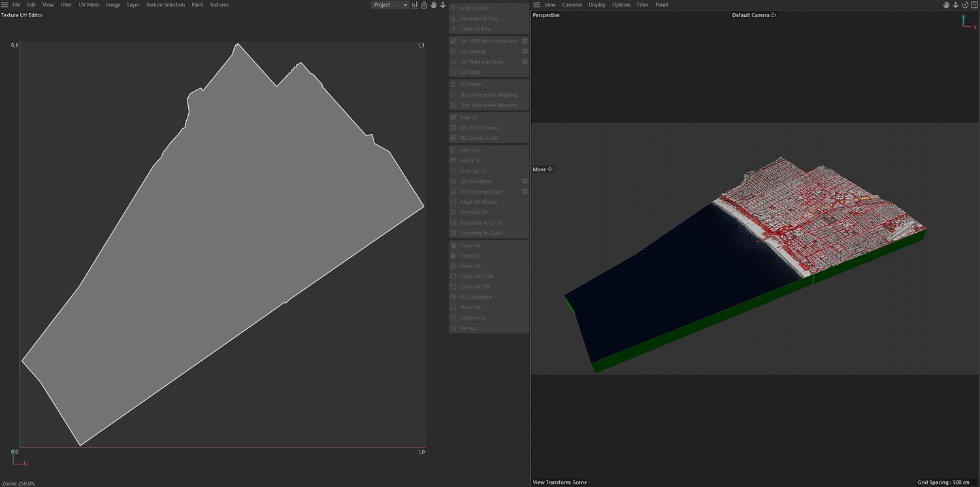Click the camera icon next to Default Camera
The image size is (980, 487).
click(x=774, y=15)
